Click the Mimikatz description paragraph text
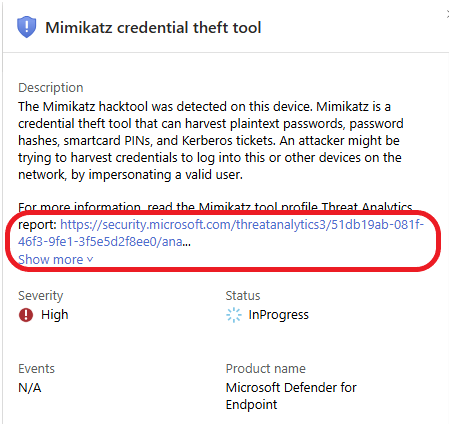Screen dimensions: 459x424 tap(211, 141)
